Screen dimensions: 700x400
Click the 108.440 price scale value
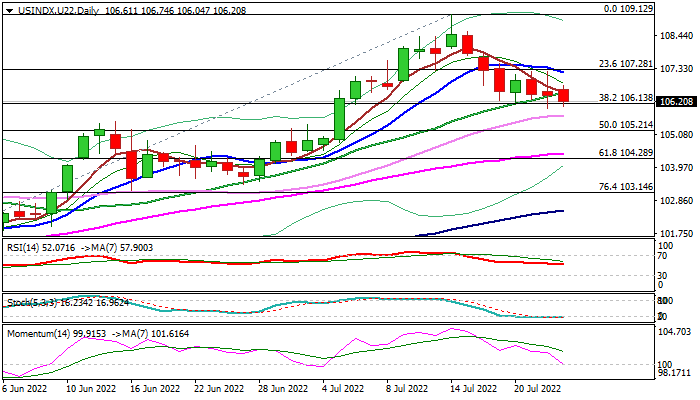coord(676,36)
